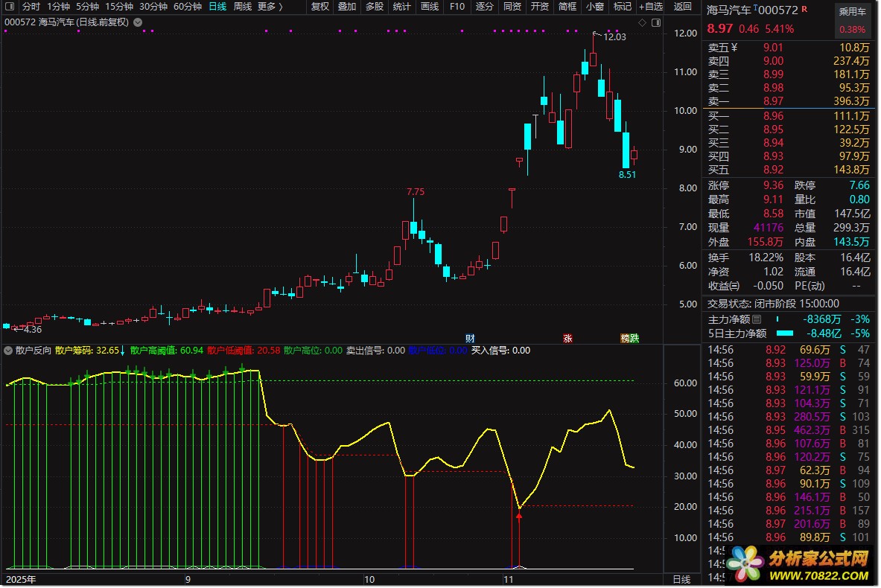881x588 pixels.
Task: Click the 涨 event marker on chart
Action: click(567, 338)
